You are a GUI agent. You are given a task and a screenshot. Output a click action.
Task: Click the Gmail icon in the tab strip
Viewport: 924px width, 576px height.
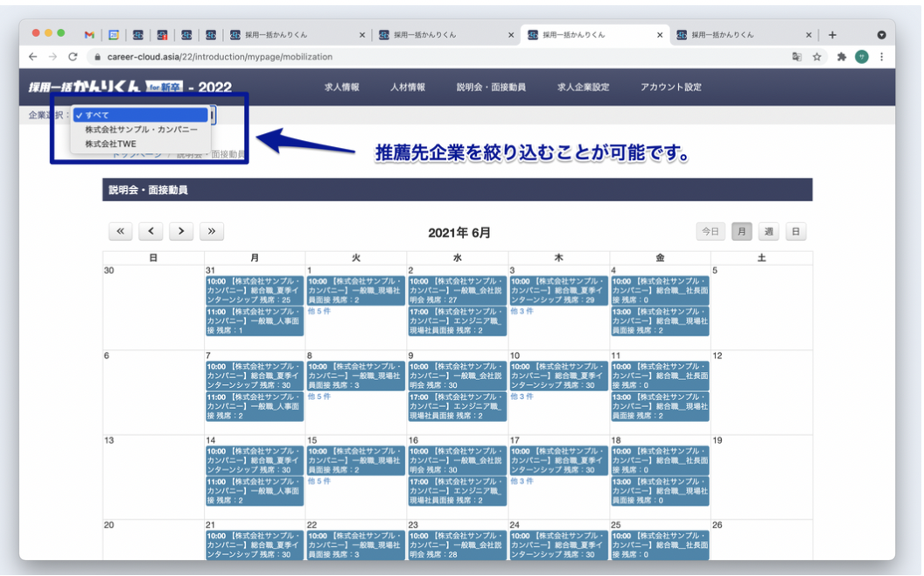pyautogui.click(x=88, y=36)
